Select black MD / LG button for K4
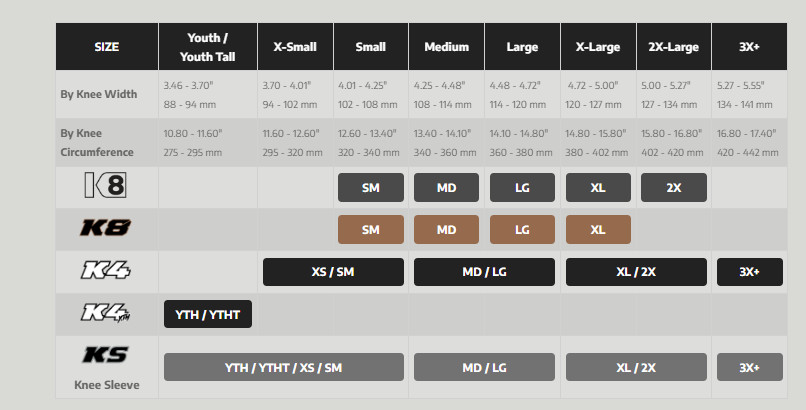Viewport: 806px width, 410px height. click(x=484, y=272)
